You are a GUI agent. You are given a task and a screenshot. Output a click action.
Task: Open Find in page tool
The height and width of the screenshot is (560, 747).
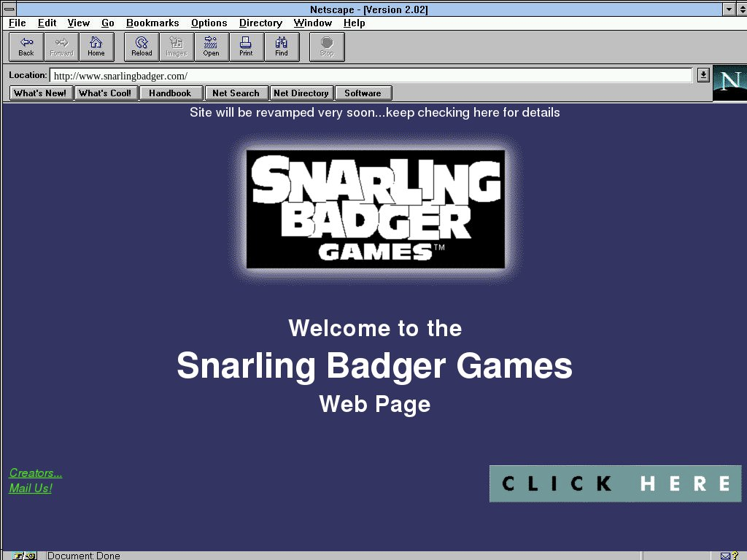click(x=282, y=47)
